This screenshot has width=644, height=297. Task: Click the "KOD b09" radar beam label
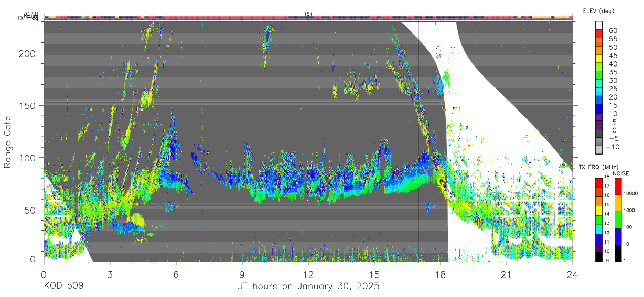pos(63,287)
